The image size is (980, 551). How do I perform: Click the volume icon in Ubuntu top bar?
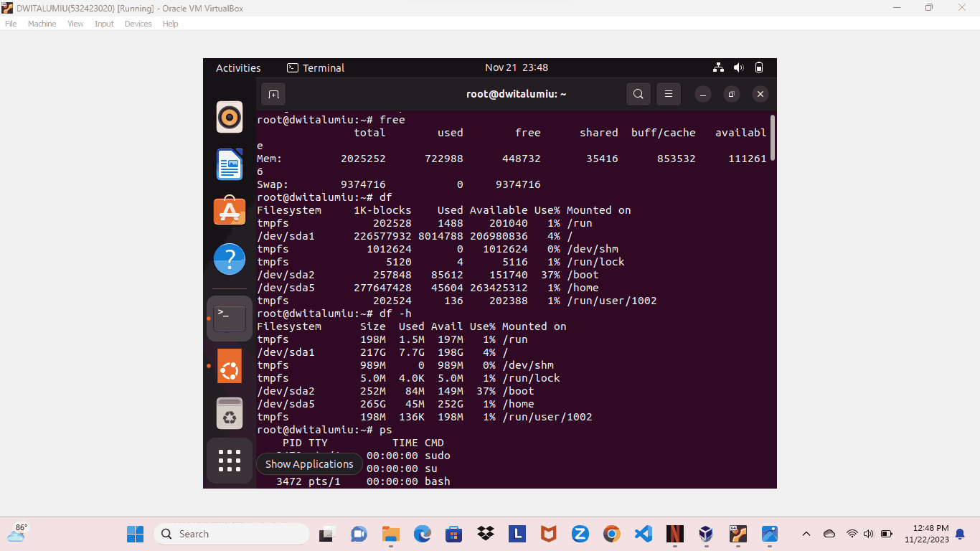pyautogui.click(x=739, y=67)
